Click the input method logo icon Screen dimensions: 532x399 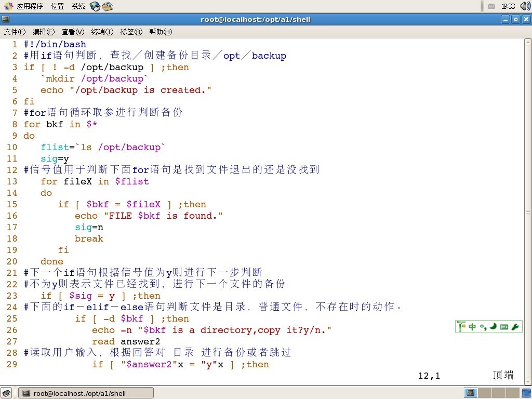[461, 326]
